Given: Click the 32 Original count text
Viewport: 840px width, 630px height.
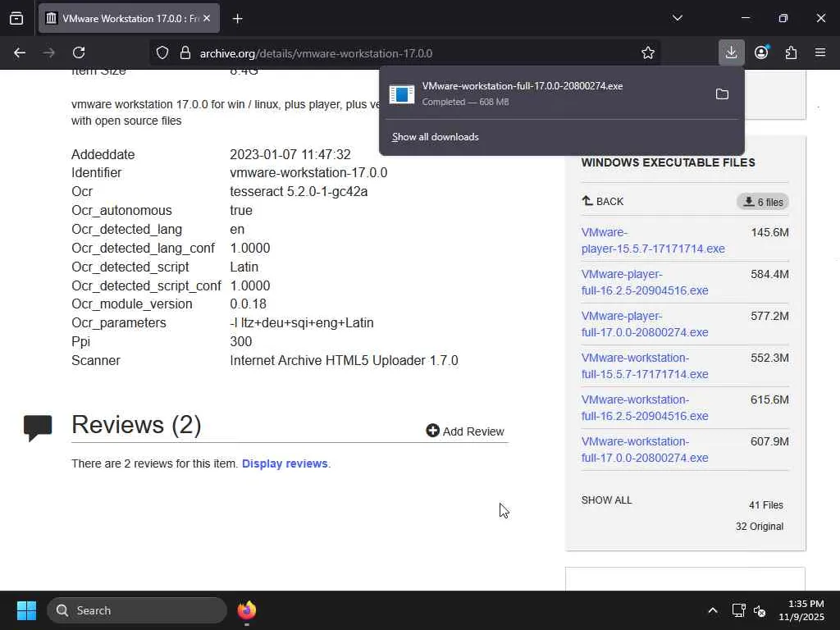Looking at the screenshot, I should click(x=759, y=527).
